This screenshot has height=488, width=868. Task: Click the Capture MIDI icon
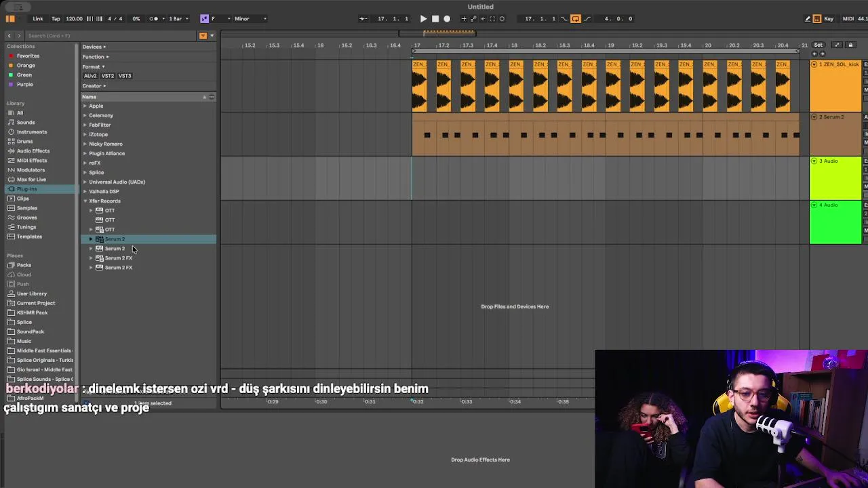[492, 18]
